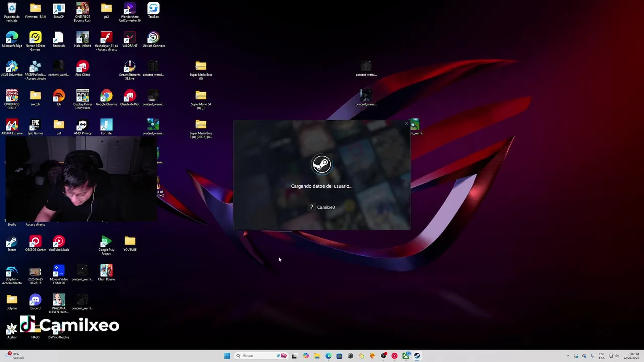Open the Dolphin emulator shortcut
The image size is (644, 362).
[12, 274]
